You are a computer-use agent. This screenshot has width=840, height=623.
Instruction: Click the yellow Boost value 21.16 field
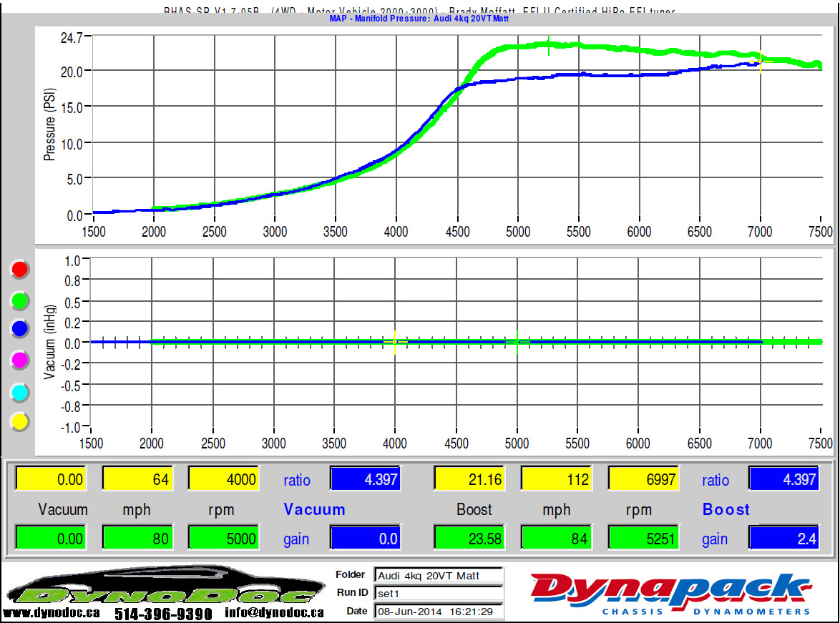tap(469, 479)
